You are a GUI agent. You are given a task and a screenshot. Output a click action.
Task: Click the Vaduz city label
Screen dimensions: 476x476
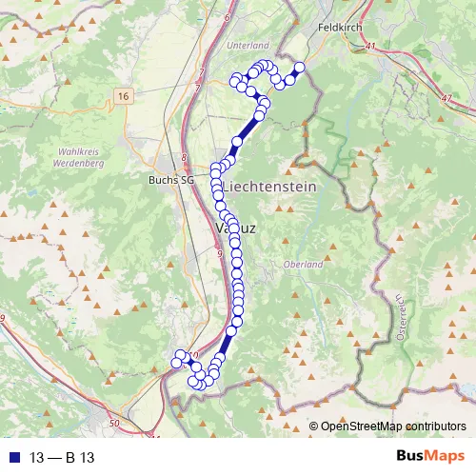pyautogui.click(x=235, y=228)
